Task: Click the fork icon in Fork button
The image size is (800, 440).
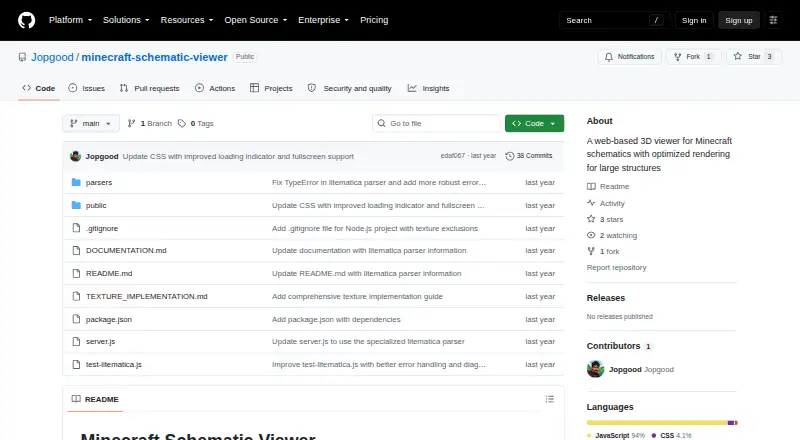Action: pyautogui.click(x=678, y=57)
